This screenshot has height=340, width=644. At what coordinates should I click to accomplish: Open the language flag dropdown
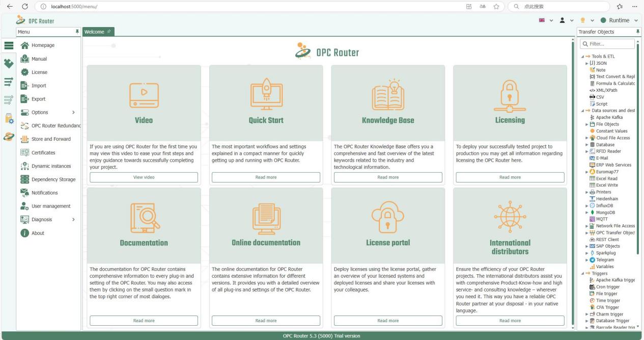click(547, 20)
